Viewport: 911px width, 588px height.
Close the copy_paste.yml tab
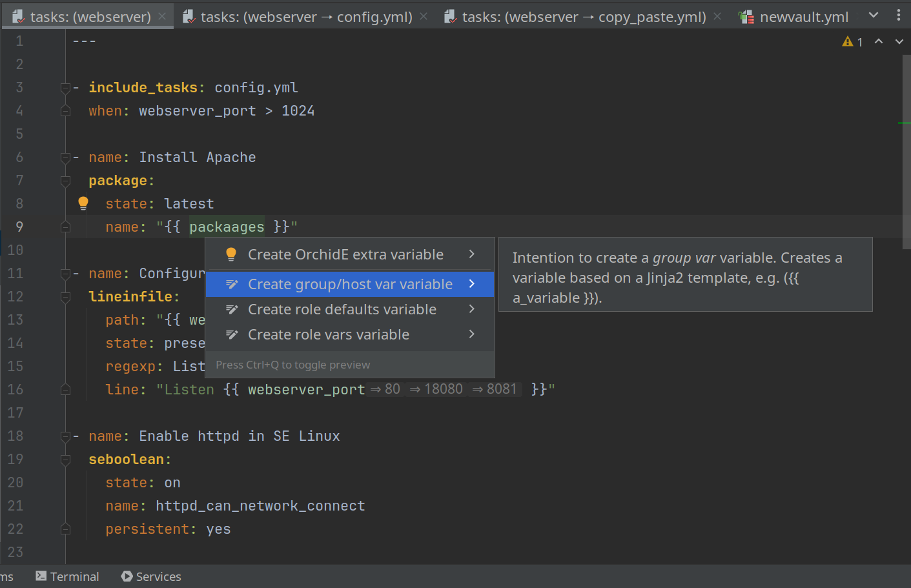717,16
